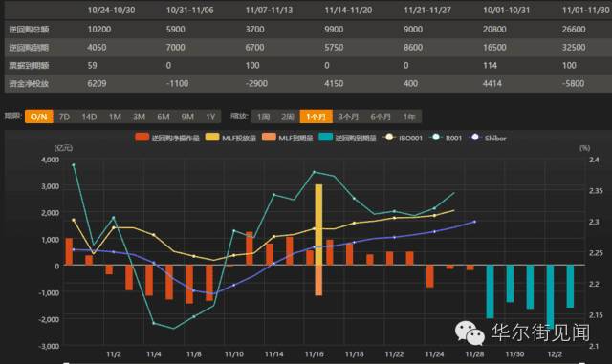Toggle R001 line in legend
612x364 pixels.
pos(446,138)
